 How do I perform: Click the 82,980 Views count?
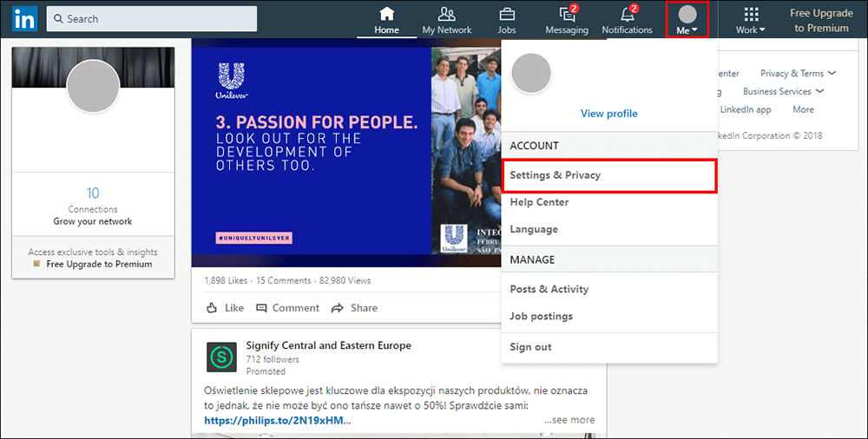[x=345, y=281]
